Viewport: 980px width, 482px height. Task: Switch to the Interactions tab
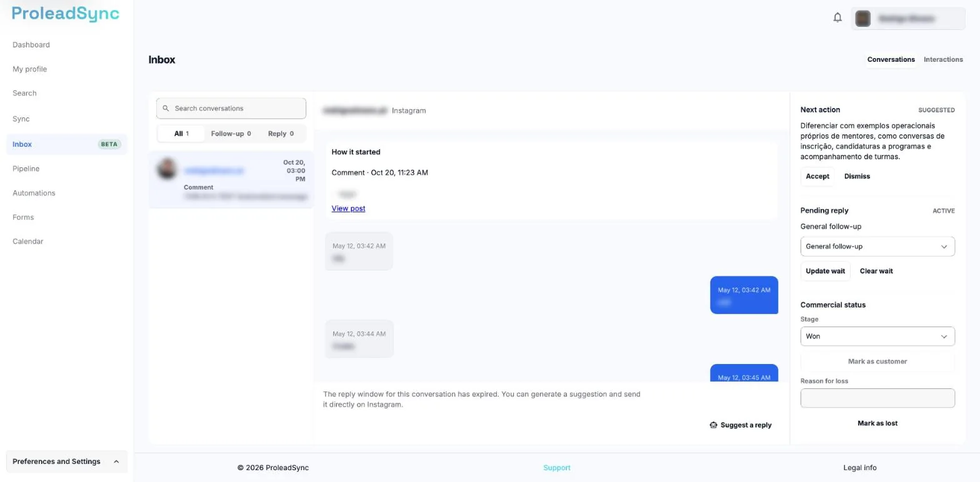(x=943, y=60)
